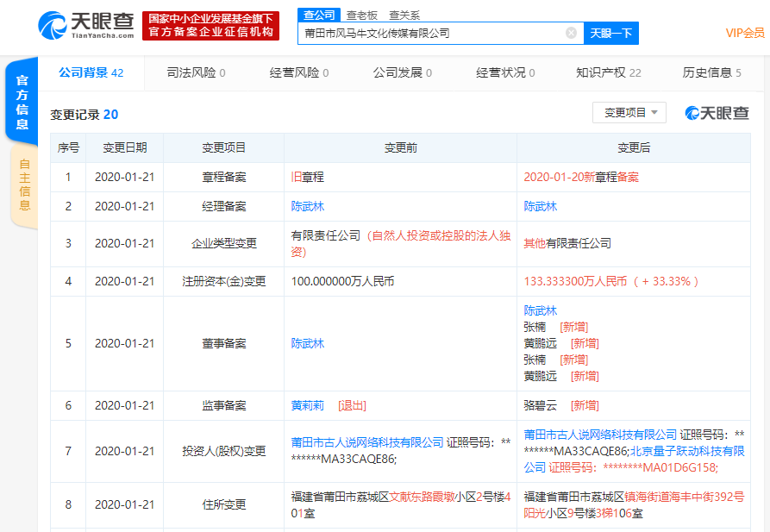Open the 变更项目 filter dropdown
Screen dimensions: 770x532
tap(630, 113)
